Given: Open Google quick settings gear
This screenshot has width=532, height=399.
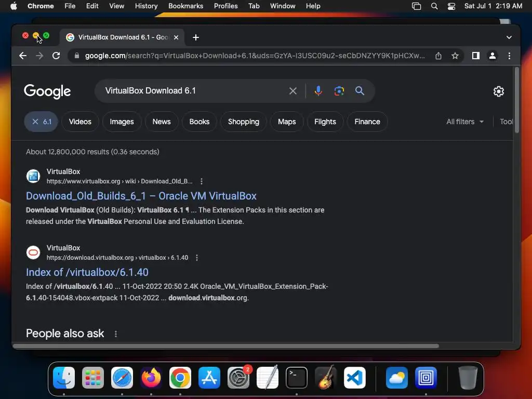Looking at the screenshot, I should 498,91.
